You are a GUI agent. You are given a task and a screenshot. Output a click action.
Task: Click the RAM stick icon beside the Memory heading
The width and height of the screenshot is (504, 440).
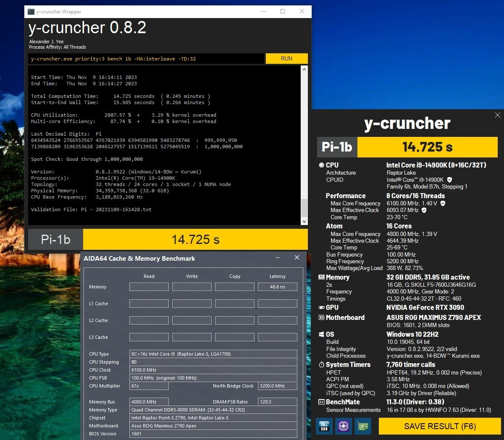point(321,277)
